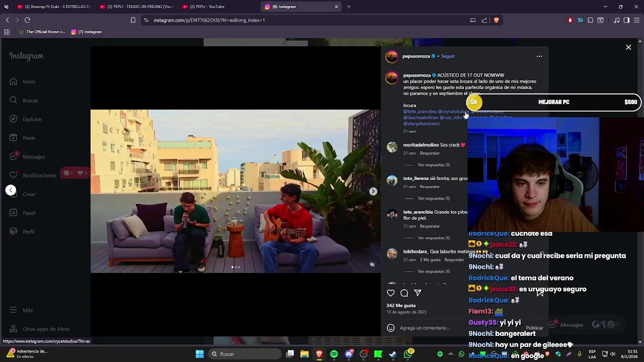
Task: Switch to Bizarrap Ft Duki browser tab
Action: (53, 7)
